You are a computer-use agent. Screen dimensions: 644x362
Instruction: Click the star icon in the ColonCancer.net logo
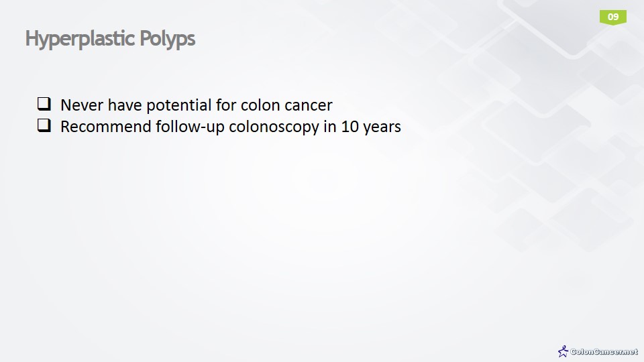click(563, 351)
